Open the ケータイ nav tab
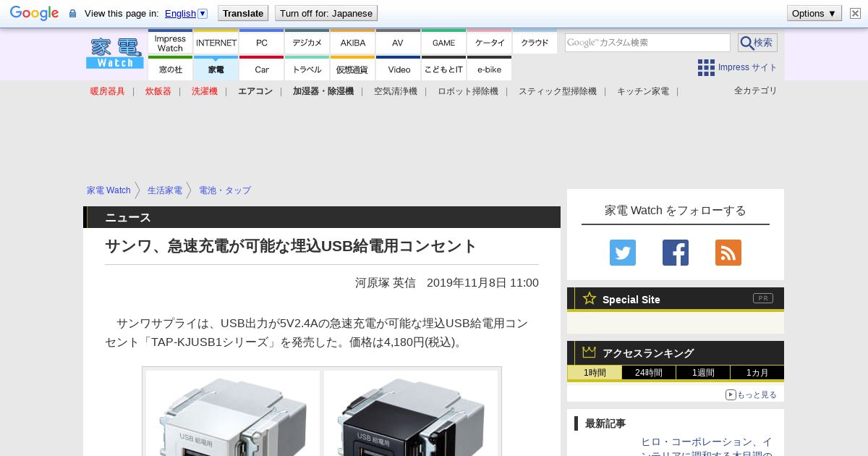Image resolution: width=868 pixels, height=456 pixels. tap(490, 43)
